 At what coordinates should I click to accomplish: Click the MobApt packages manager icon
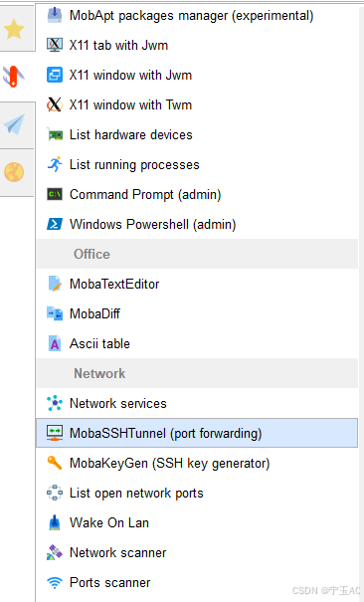click(x=55, y=15)
